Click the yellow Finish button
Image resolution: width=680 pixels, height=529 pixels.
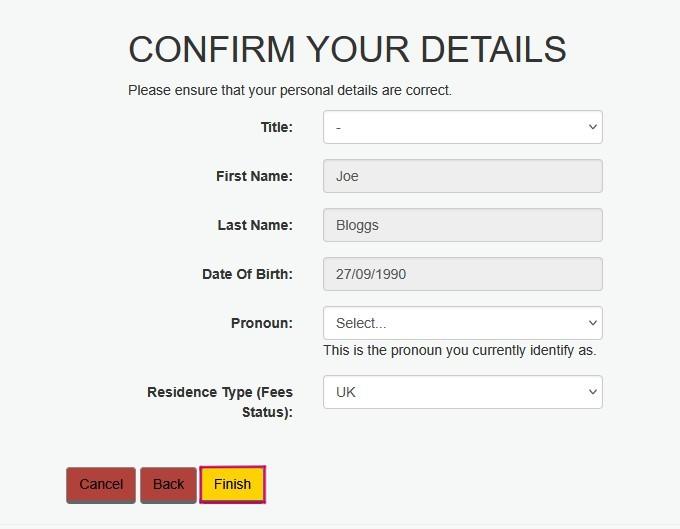coord(232,484)
